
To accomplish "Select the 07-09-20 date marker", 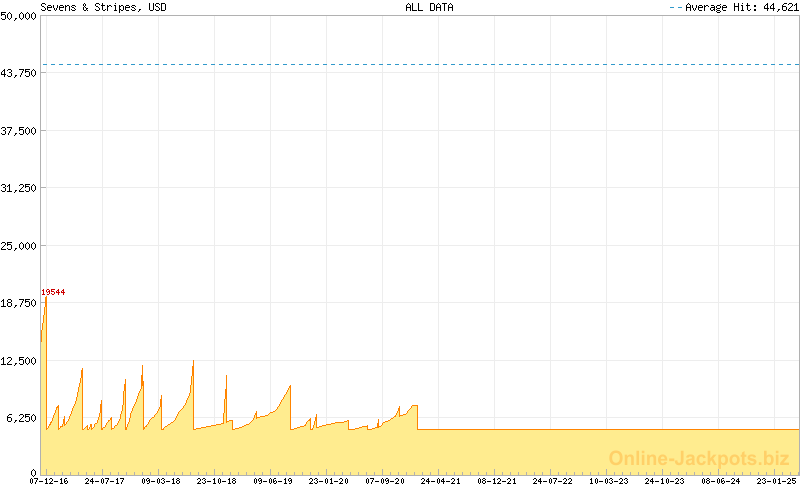I will (384, 481).
